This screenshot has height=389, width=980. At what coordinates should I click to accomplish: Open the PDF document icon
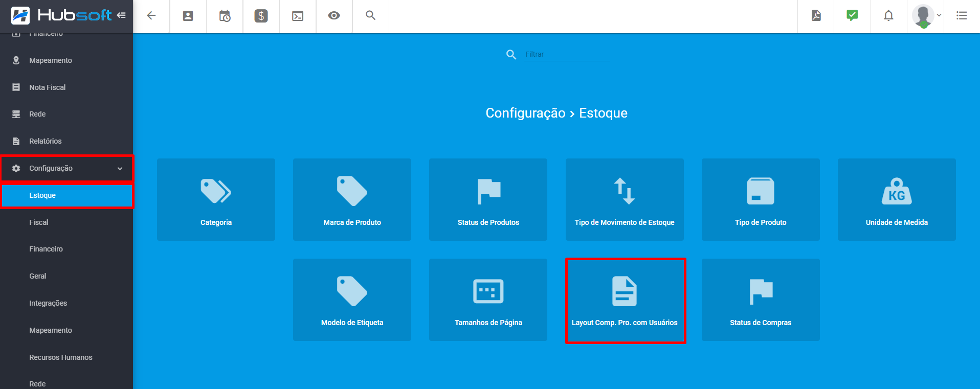816,16
